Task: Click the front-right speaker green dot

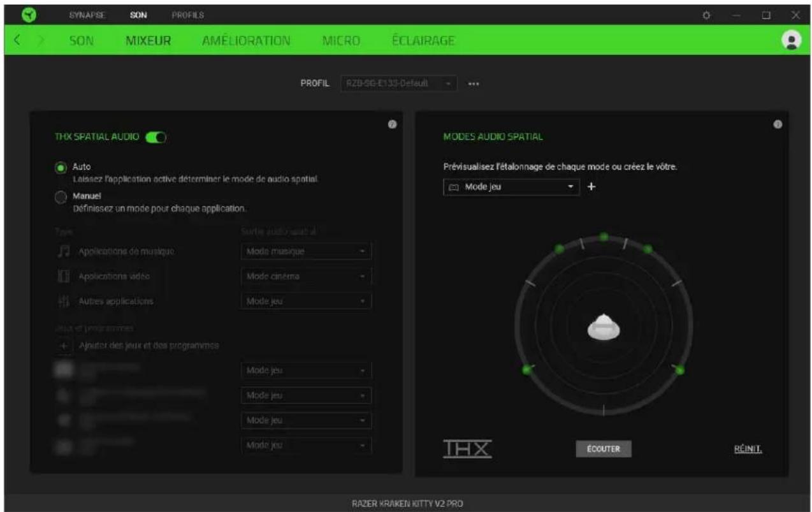Action: [x=648, y=249]
